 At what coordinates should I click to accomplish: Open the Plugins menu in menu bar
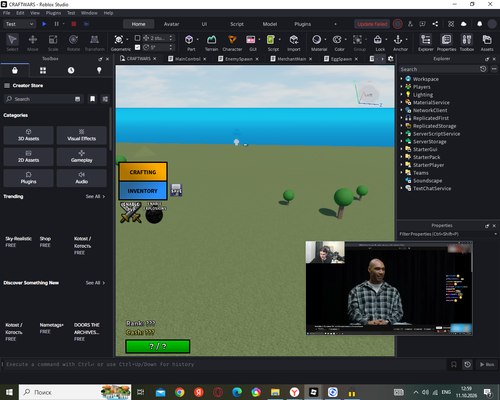click(53, 13)
